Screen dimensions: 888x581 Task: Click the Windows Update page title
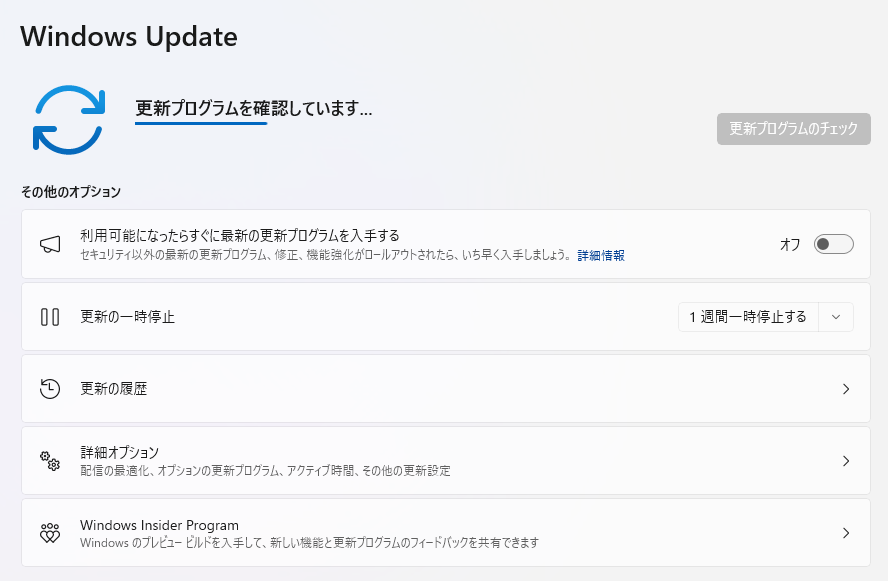[129, 36]
